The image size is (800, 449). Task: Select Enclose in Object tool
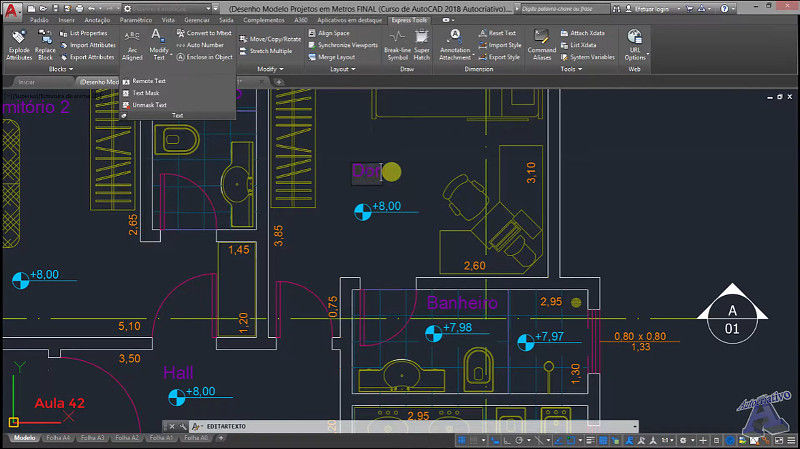point(205,57)
